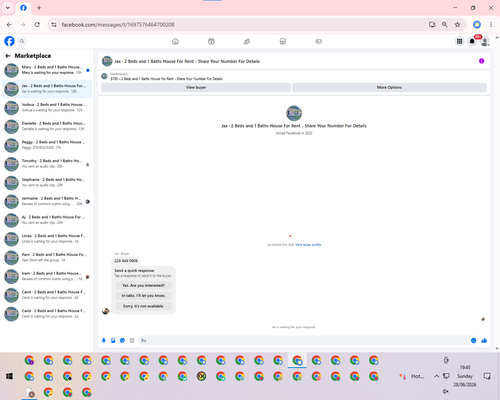
Task: Open the conversation with Mary
Action: (47, 70)
